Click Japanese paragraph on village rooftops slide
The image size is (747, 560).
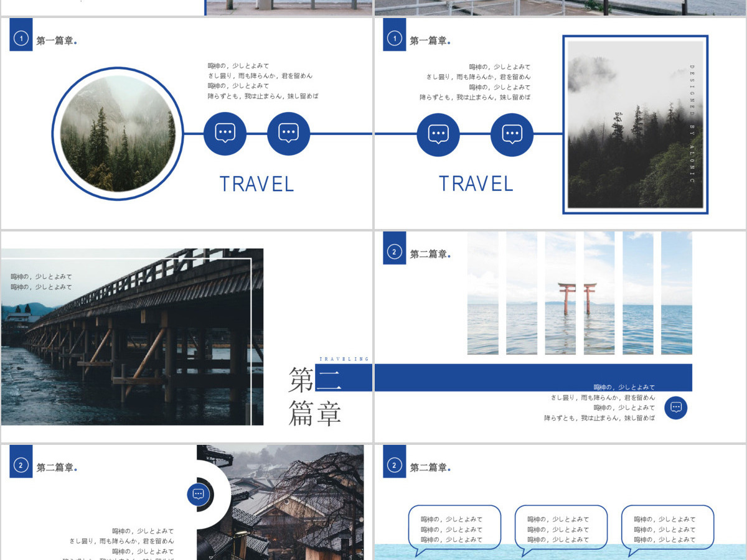[x=118, y=543]
